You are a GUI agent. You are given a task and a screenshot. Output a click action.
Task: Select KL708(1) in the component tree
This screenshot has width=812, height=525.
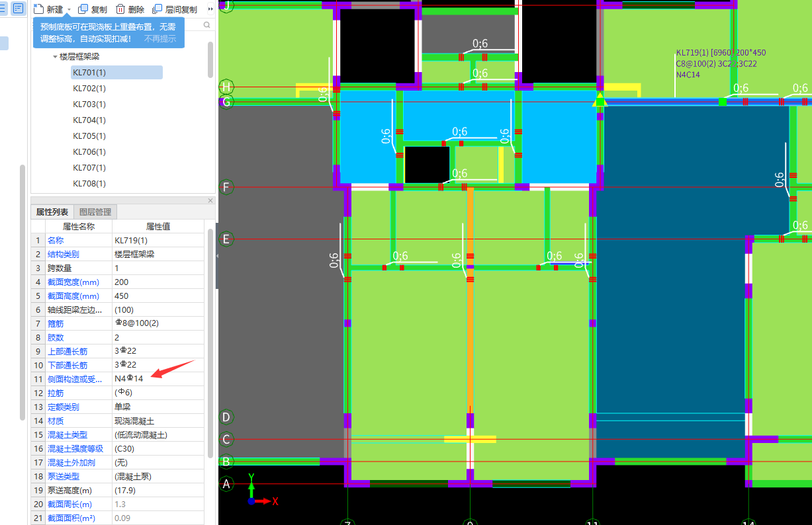[89, 183]
